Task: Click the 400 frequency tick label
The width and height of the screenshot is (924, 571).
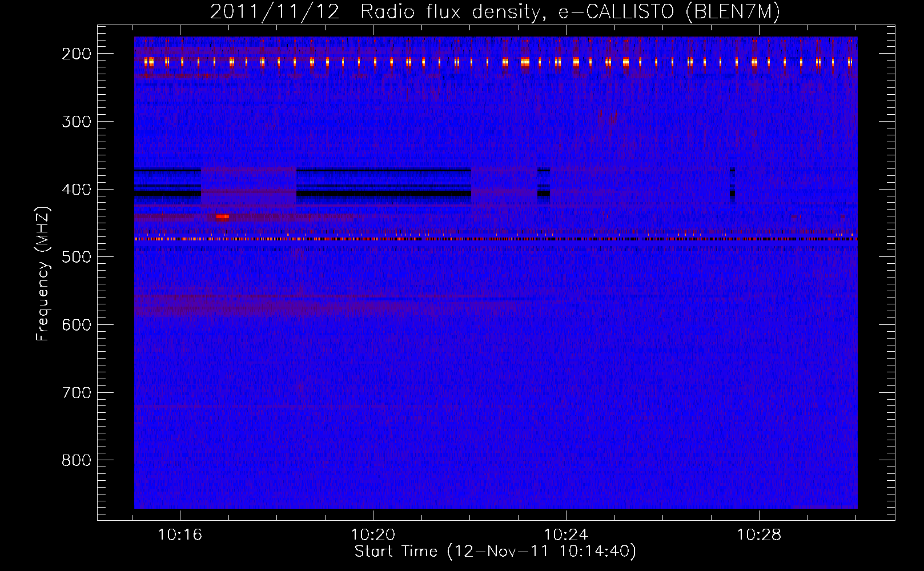Action: coord(77,190)
